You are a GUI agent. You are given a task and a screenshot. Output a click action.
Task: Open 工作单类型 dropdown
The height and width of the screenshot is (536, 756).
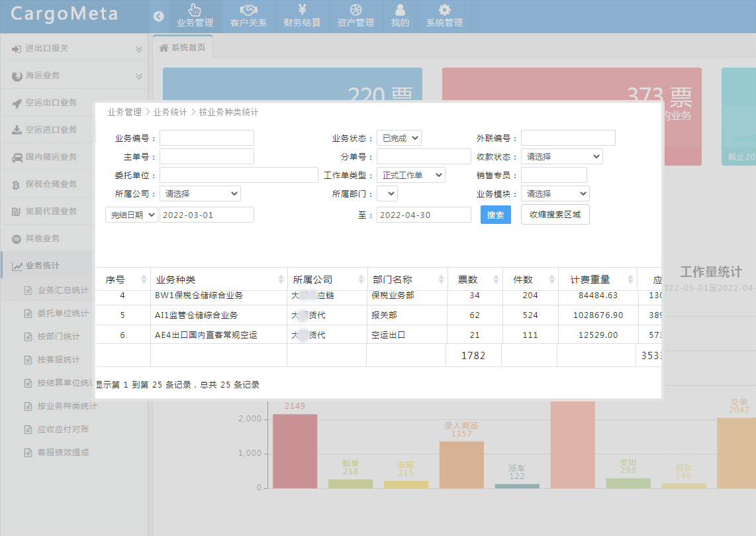[x=411, y=175]
